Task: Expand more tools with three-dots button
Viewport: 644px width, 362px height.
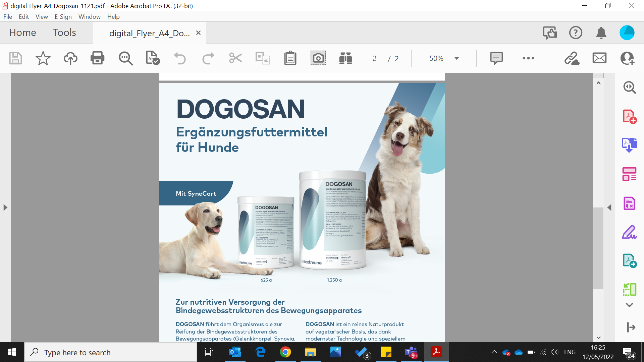Action: tap(528, 58)
